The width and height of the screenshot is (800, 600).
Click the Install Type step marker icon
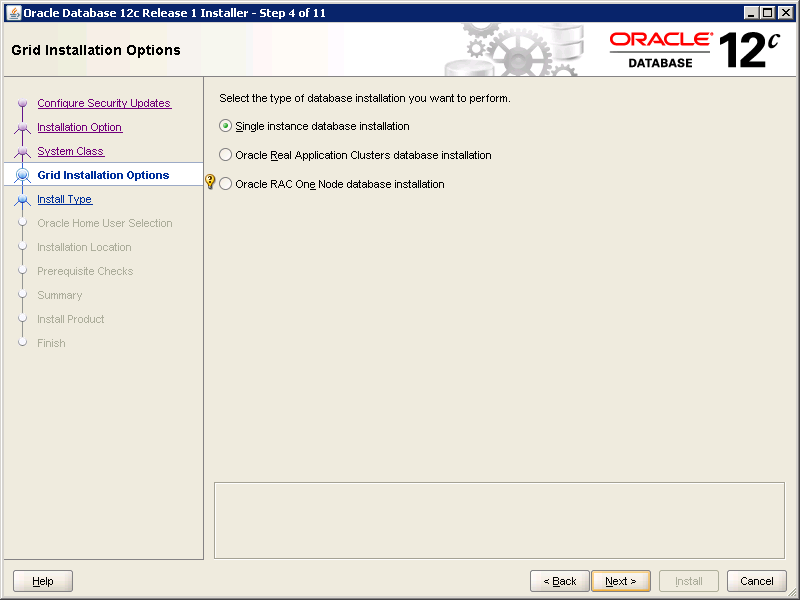(22, 199)
